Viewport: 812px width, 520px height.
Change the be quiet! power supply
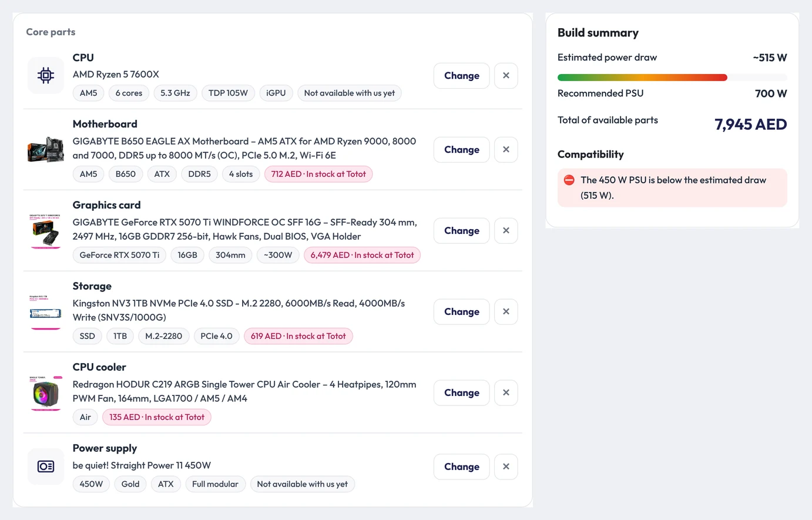pos(461,467)
